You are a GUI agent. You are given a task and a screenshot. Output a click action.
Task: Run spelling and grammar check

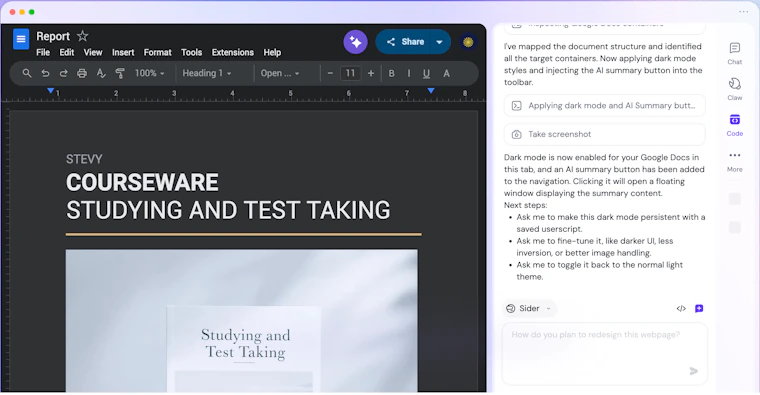pyautogui.click(x=101, y=73)
